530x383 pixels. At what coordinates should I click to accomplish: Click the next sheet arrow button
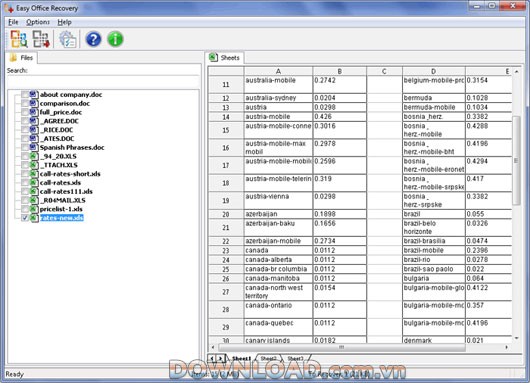[220, 358]
